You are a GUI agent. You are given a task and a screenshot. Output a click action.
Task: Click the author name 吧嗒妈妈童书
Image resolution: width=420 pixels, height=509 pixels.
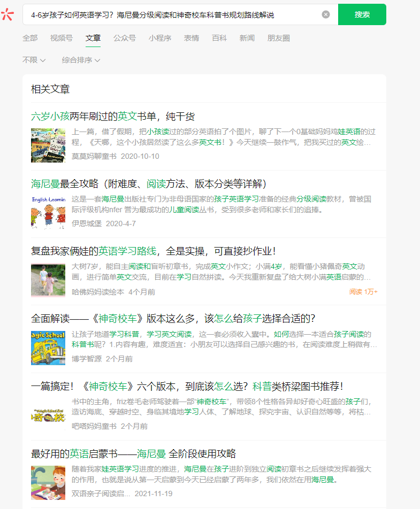(x=94, y=426)
